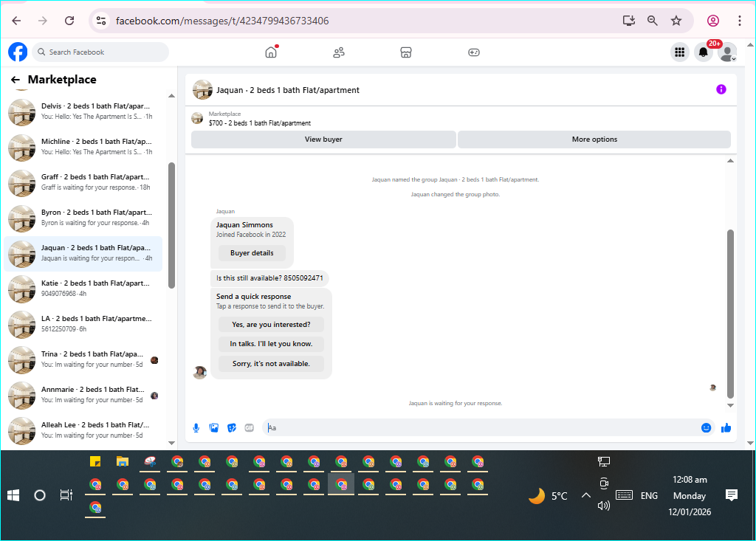Screen dimensions: 756x541
Task: Click the browser back arrow
Action: (x=16, y=21)
